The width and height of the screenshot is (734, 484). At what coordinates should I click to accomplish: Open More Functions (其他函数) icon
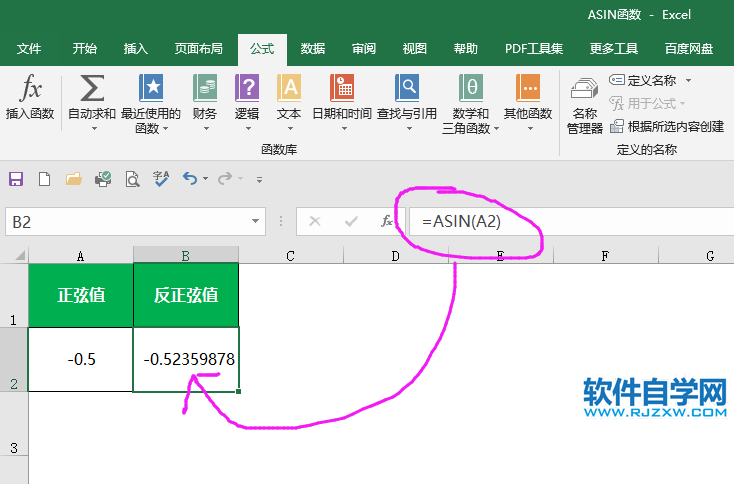click(x=528, y=88)
